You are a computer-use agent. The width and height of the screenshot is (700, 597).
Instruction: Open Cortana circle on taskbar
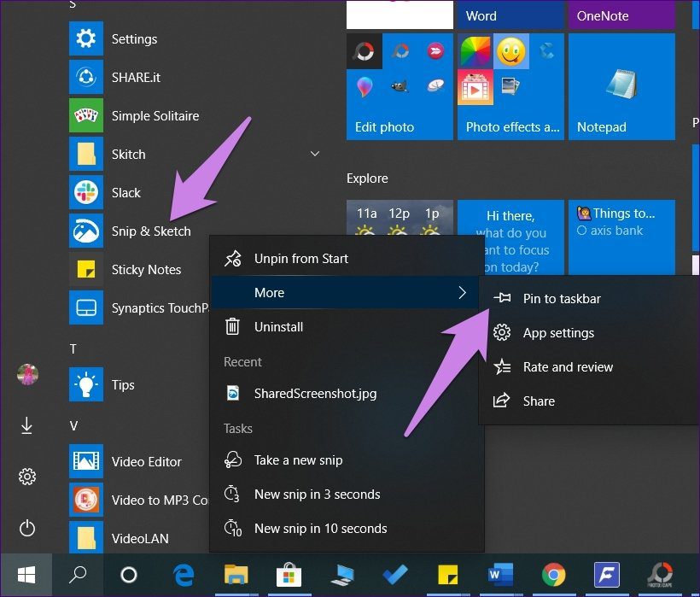[129, 575]
